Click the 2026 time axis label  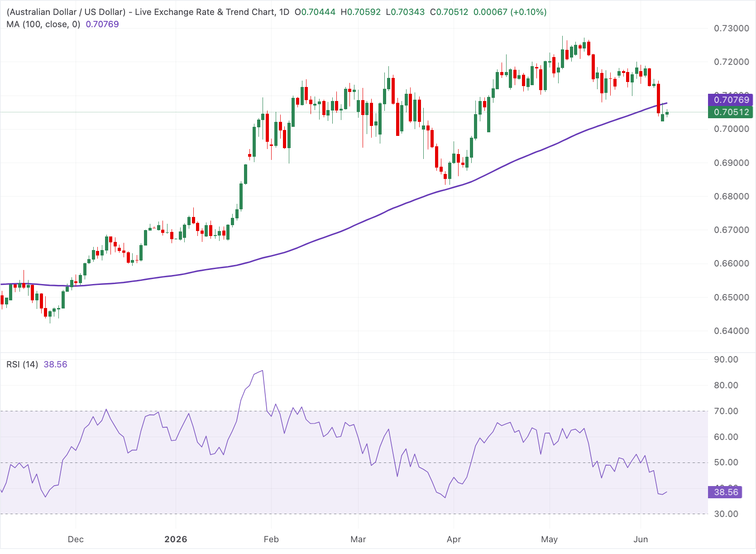click(x=176, y=540)
